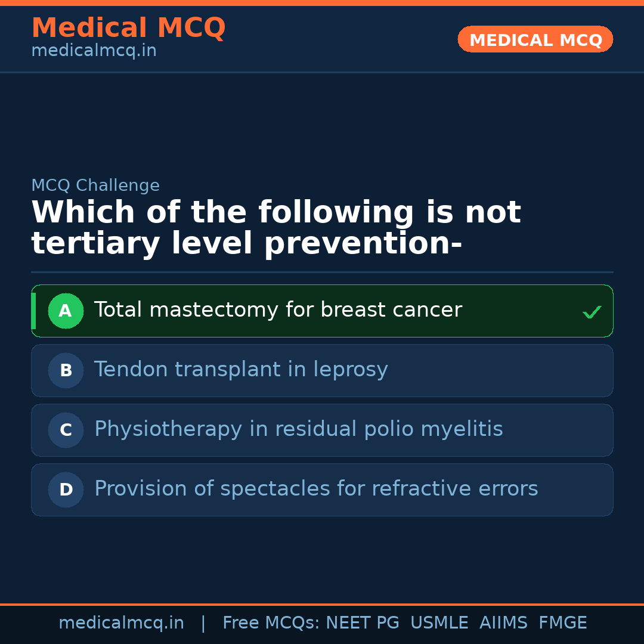This screenshot has height=644, width=644.
Task: Select answer 'Total mastectomy for breast cancer'
Action: pos(277,309)
